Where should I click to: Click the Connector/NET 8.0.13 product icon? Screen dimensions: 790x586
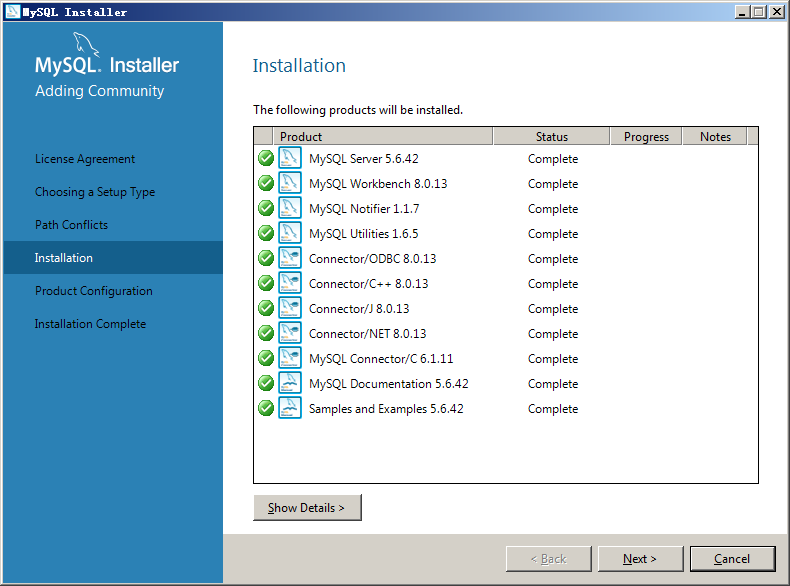pos(290,333)
